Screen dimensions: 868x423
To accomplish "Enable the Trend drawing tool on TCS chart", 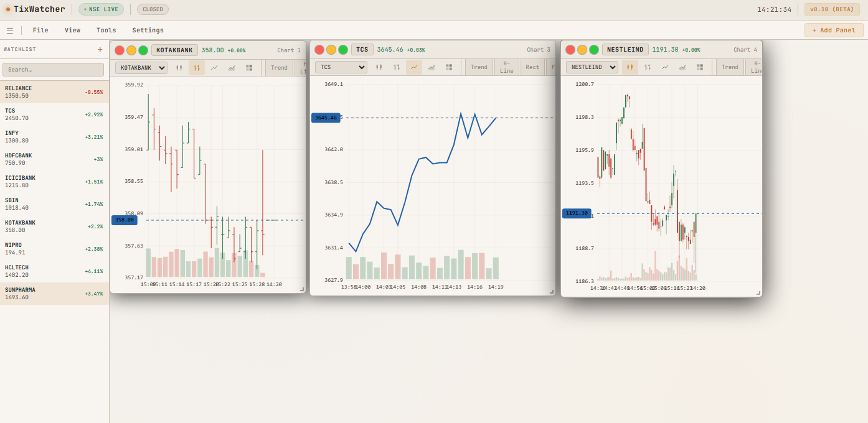I will click(478, 67).
